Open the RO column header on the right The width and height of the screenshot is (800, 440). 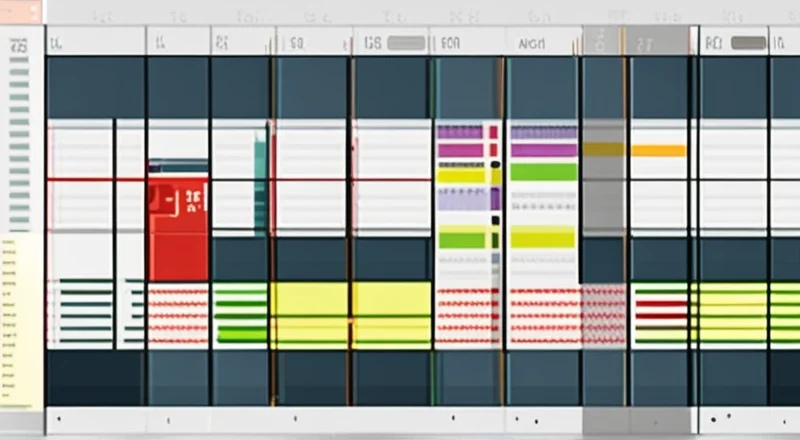(714, 44)
